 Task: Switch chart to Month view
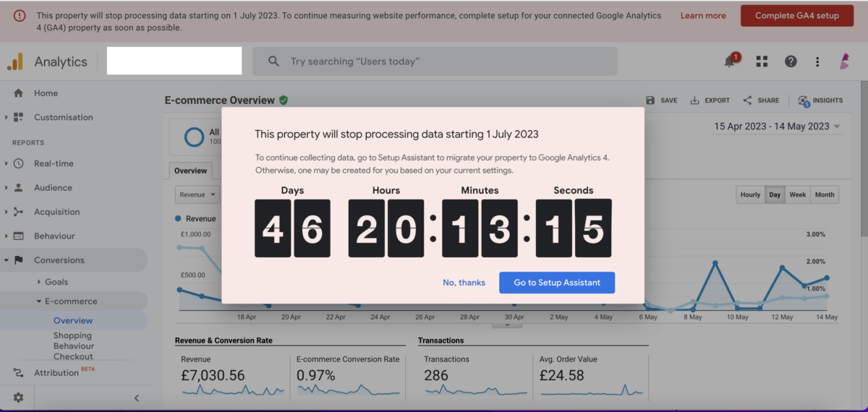point(825,194)
